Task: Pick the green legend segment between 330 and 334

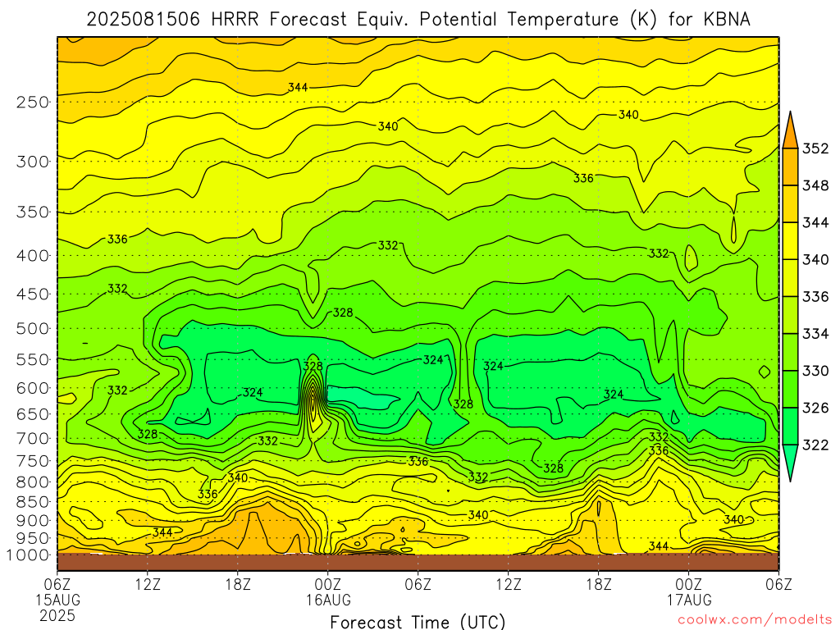Action: pyautogui.click(x=790, y=352)
